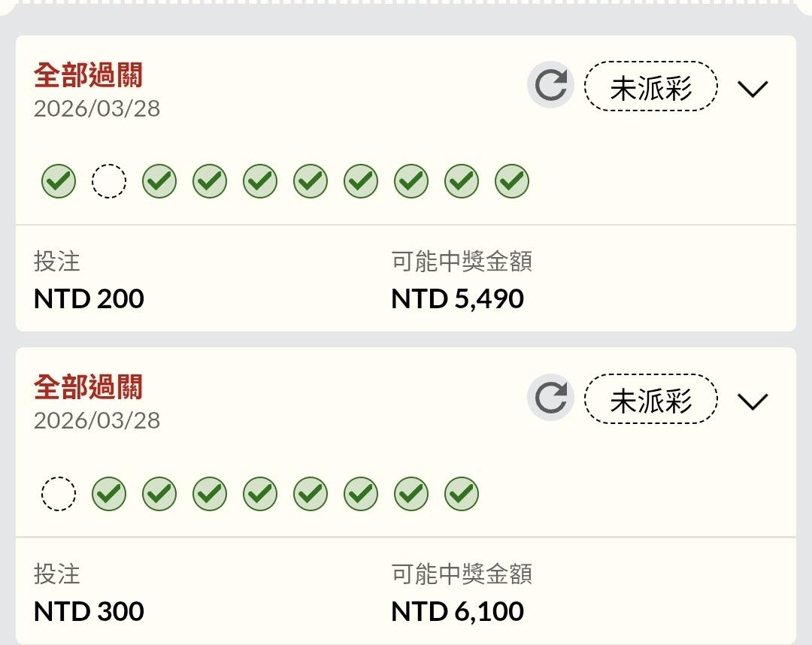Image resolution: width=812 pixels, height=645 pixels.
Task: Click last green check in NTD 200 bet
Action: tap(512, 181)
